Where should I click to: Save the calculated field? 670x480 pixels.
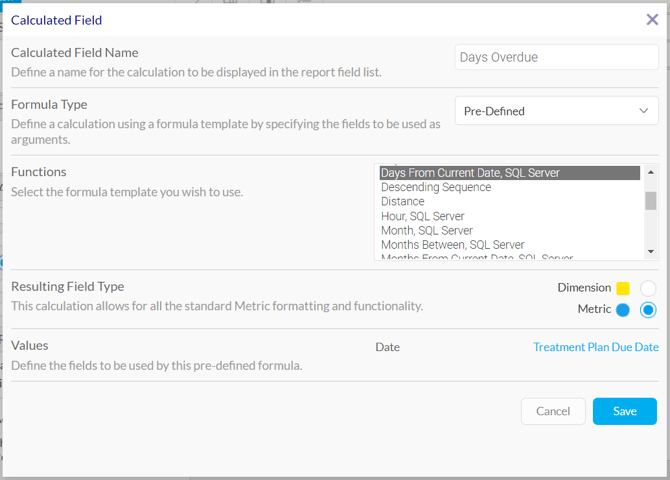[624, 411]
